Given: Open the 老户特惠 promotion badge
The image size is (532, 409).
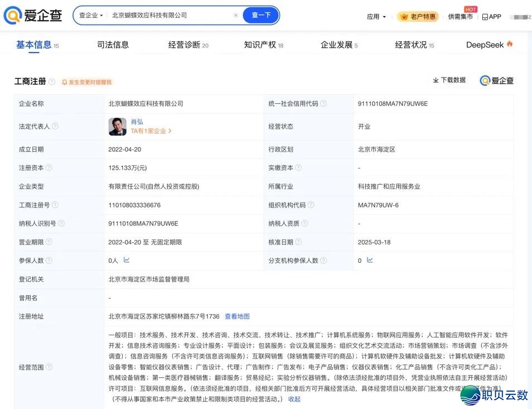Looking at the screenshot, I should coord(418,16).
